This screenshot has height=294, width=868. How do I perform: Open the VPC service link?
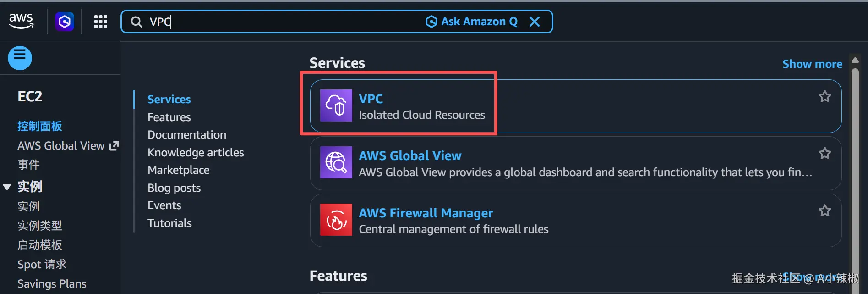[371, 99]
